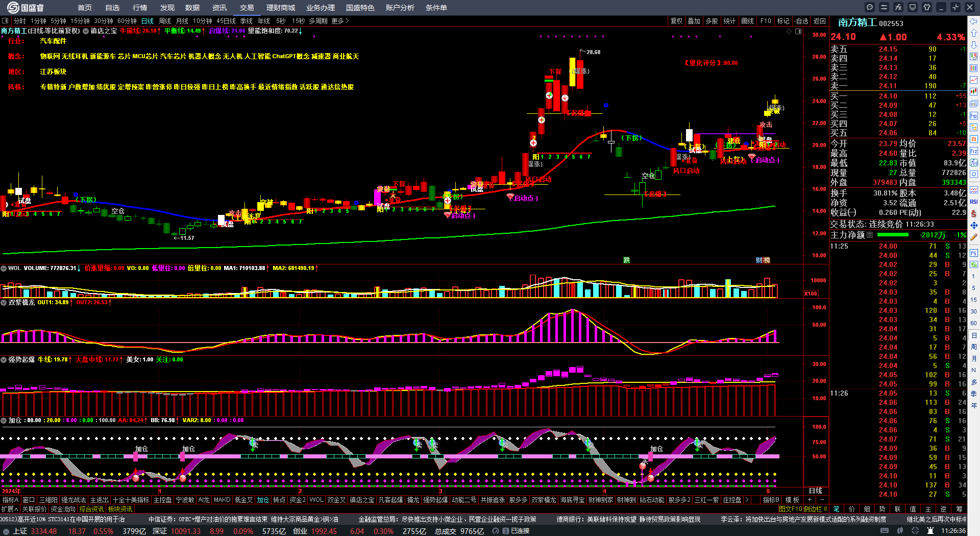Screen dimensions: 980x536
Task: Open the 扩展 expander at bottom left
Action: pos(10,509)
